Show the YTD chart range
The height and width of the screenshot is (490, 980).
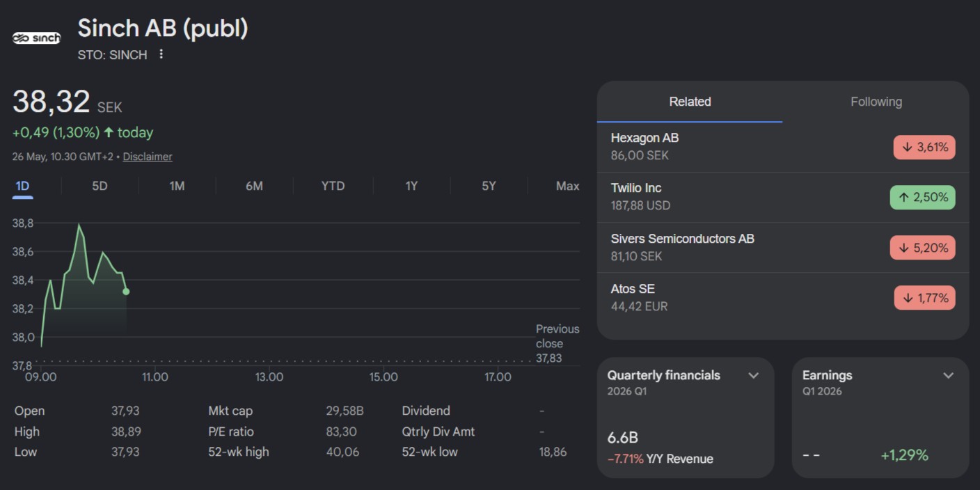[333, 186]
